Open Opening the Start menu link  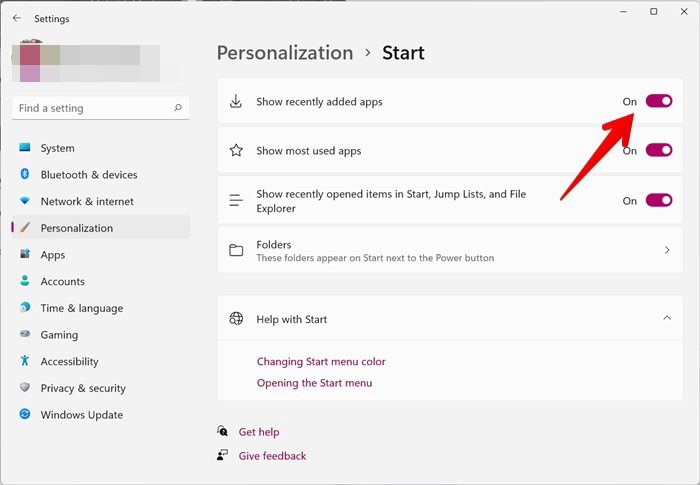pyautogui.click(x=314, y=383)
